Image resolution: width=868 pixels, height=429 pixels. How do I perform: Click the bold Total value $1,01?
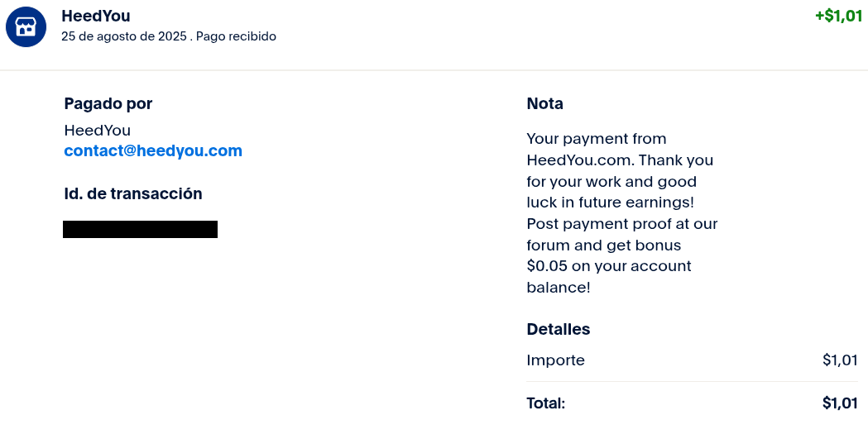point(840,403)
